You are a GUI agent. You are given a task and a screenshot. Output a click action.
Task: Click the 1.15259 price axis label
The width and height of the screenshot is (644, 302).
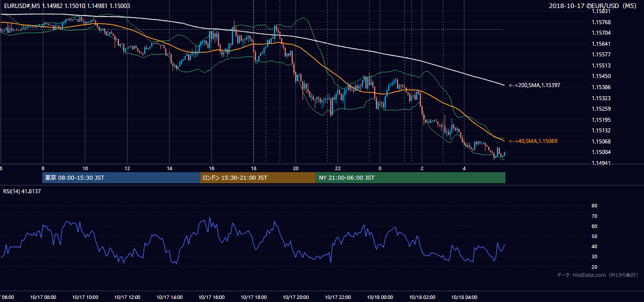[x=601, y=109]
